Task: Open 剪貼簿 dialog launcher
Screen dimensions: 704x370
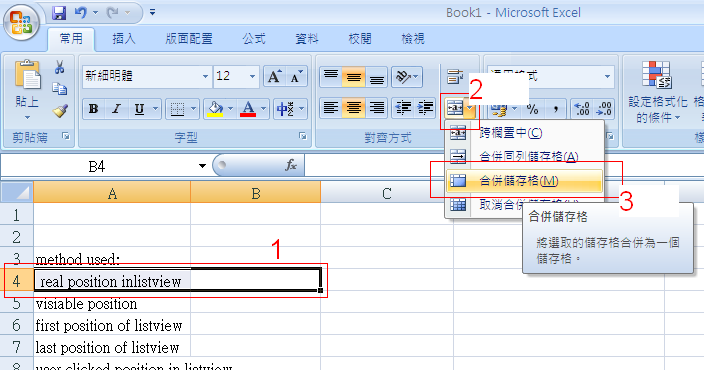Action: point(66,136)
